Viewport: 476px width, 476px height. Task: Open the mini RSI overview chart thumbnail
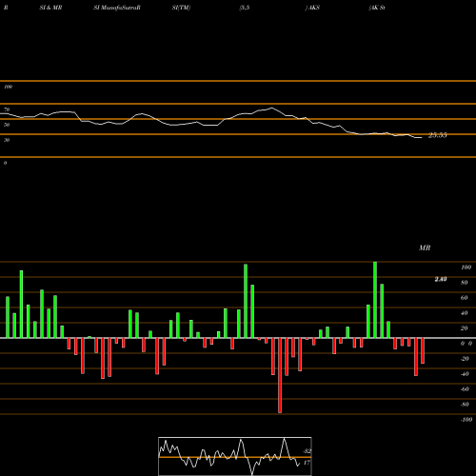point(235,456)
